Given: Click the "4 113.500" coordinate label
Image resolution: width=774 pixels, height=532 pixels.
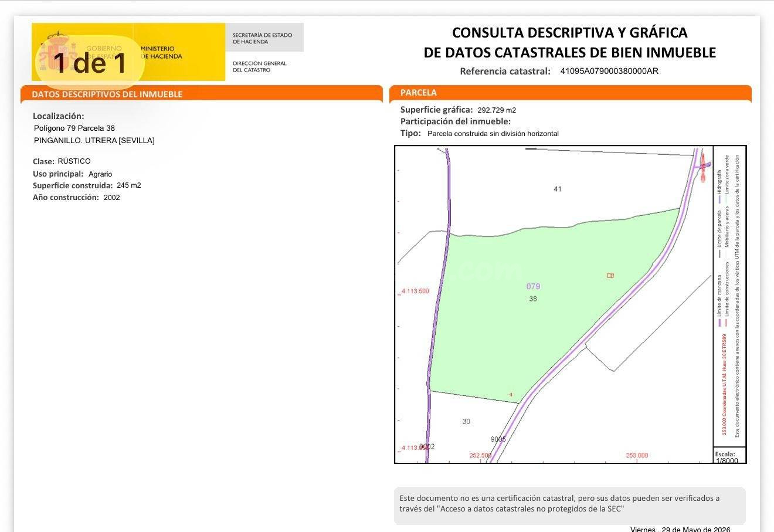Looking at the screenshot, I should pyautogui.click(x=415, y=291).
